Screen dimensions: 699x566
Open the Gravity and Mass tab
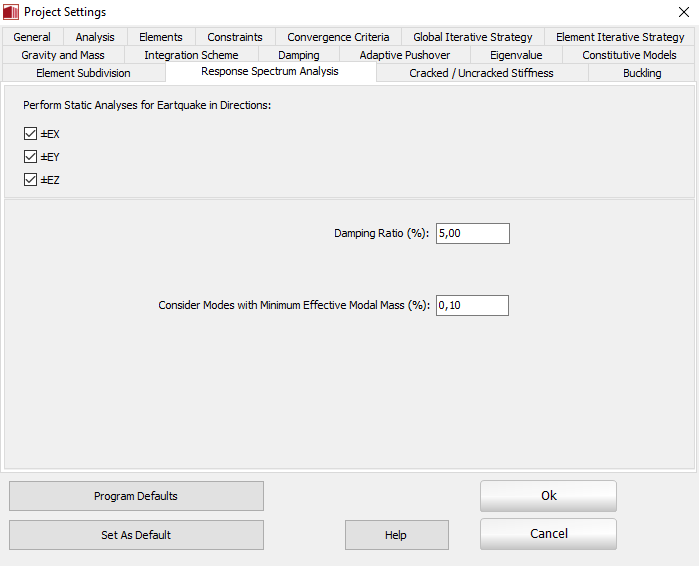[62, 55]
